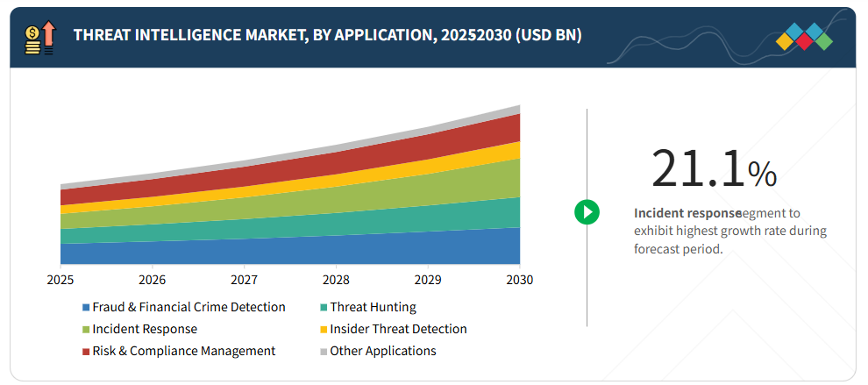Click the 2030 axis label
The width and height of the screenshot is (868, 385).
519,280
